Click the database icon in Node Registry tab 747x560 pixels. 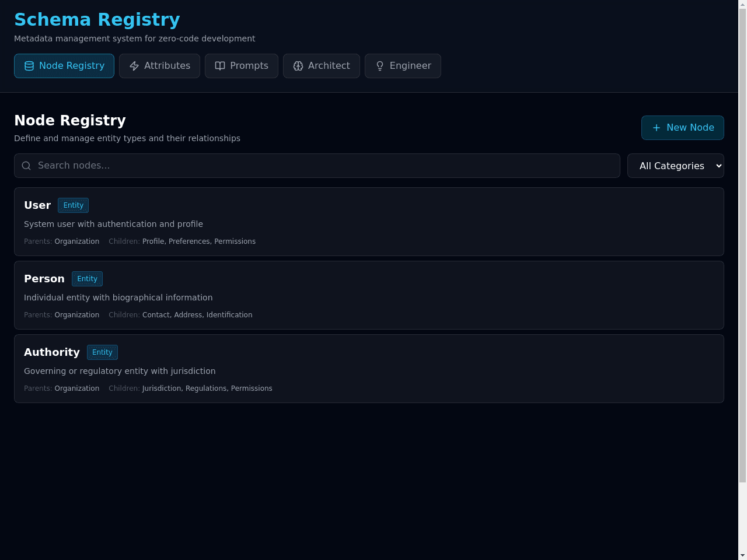coord(29,66)
